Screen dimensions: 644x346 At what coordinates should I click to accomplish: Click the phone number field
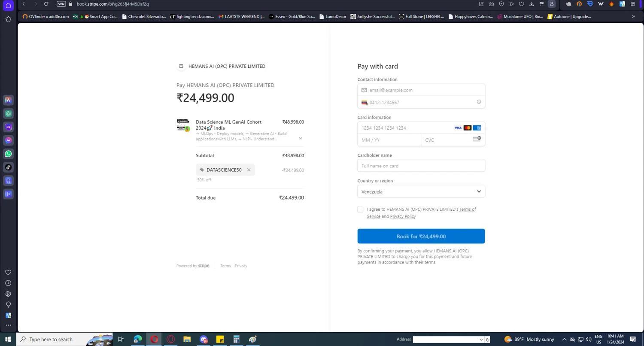pyautogui.click(x=421, y=103)
